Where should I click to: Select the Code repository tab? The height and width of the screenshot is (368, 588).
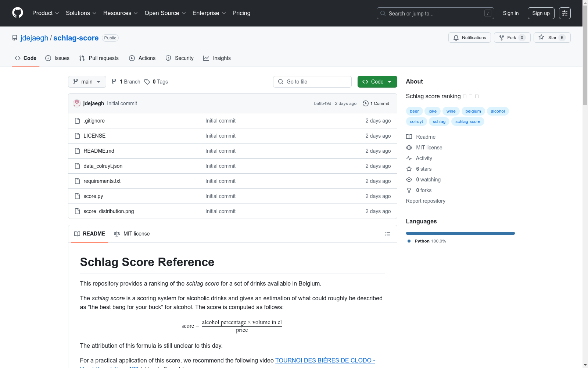pyautogui.click(x=26, y=58)
